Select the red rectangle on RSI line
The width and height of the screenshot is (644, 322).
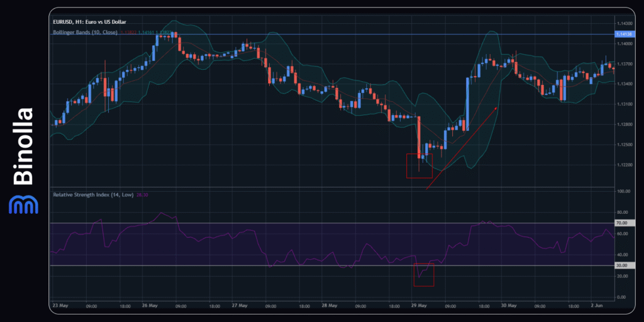424,274
